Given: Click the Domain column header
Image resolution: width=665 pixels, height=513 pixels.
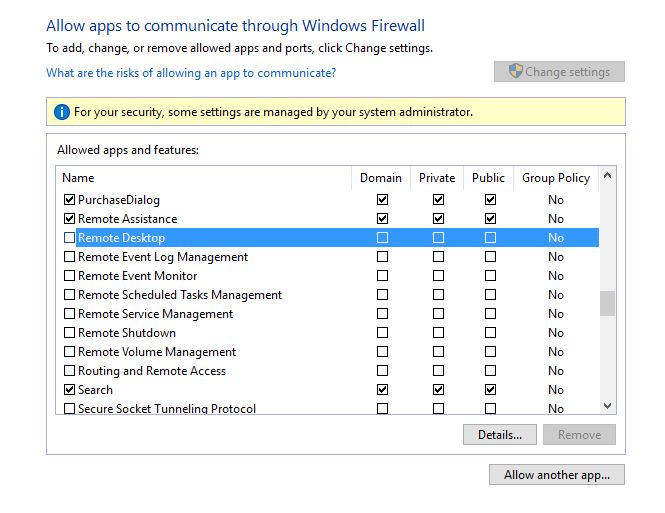Looking at the screenshot, I should (380, 178).
